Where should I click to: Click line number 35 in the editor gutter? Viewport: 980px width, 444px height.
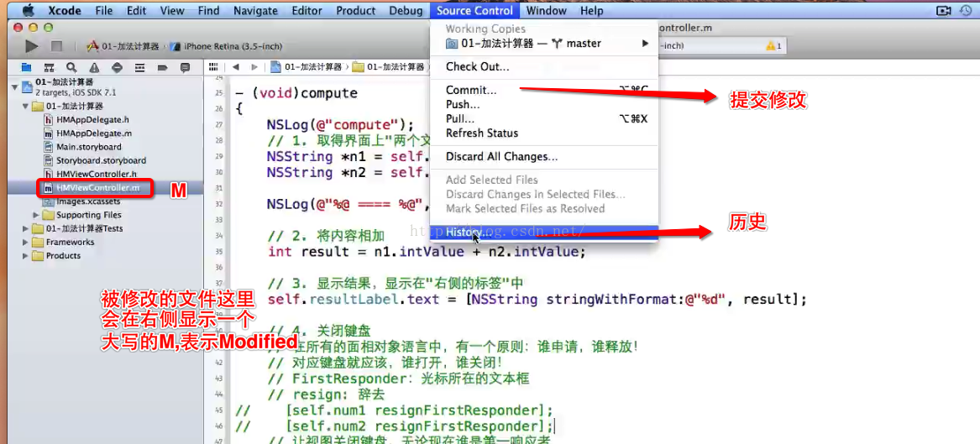[218, 253]
